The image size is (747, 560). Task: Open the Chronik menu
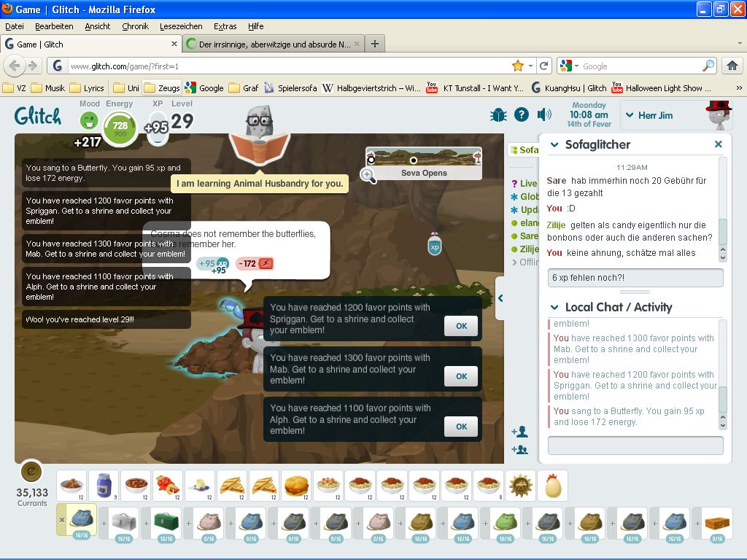click(x=135, y=26)
